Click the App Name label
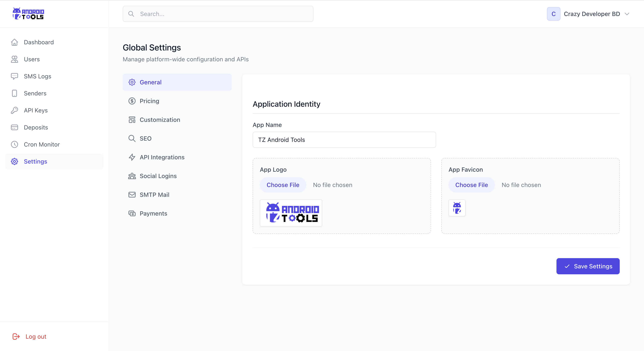 pyautogui.click(x=267, y=125)
